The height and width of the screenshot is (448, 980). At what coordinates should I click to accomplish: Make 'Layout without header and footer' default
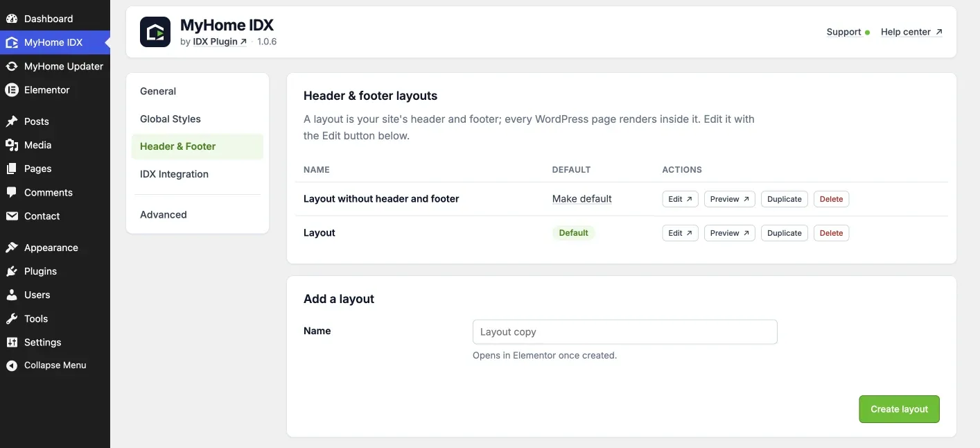[x=582, y=199]
